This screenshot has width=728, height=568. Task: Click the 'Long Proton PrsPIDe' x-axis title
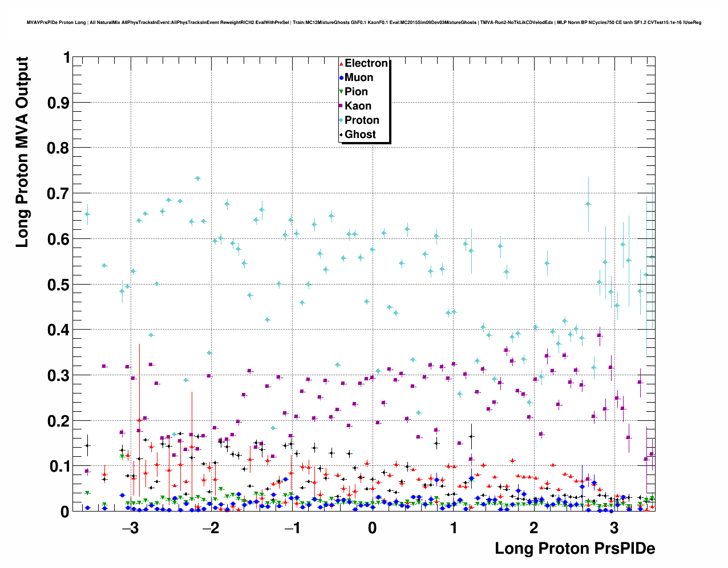575,549
